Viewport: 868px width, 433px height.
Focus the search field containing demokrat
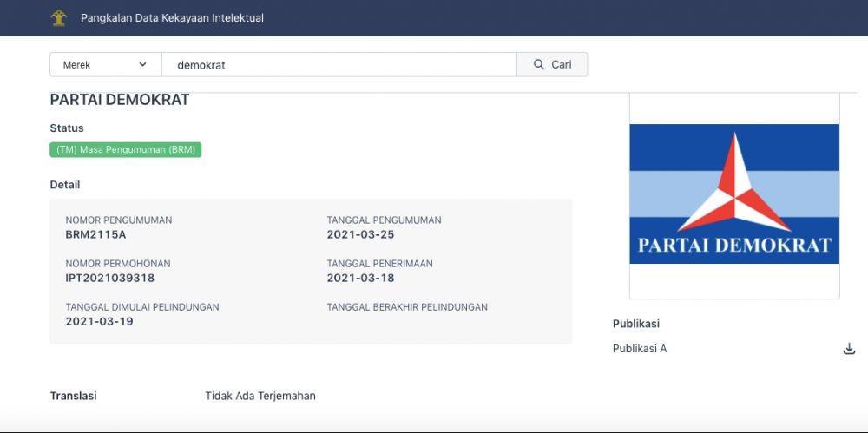point(339,65)
